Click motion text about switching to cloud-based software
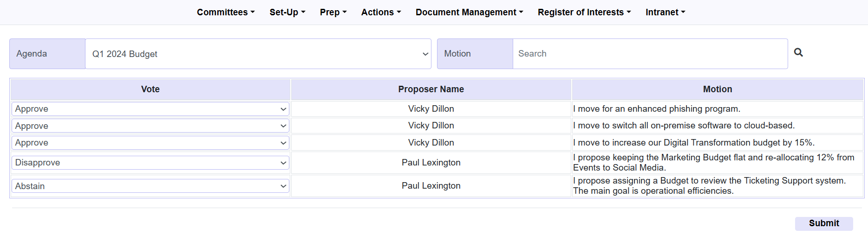Image resolution: width=868 pixels, height=235 pixels. coord(684,126)
